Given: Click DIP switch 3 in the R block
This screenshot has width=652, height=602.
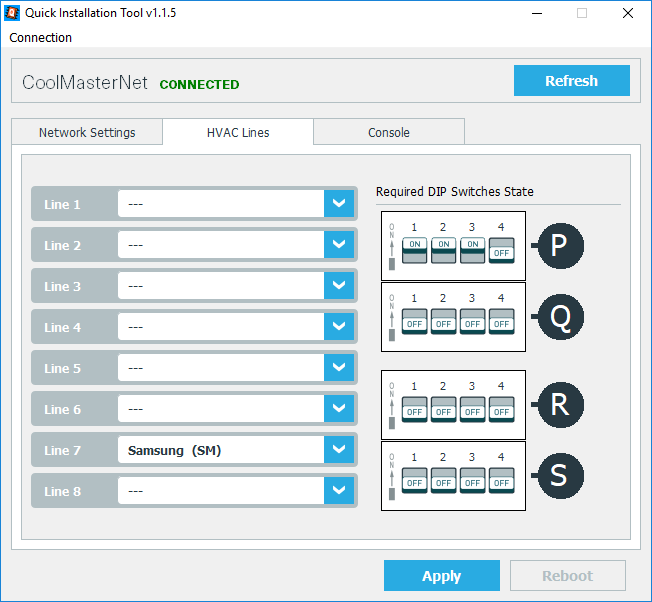Looking at the screenshot, I should [472, 409].
